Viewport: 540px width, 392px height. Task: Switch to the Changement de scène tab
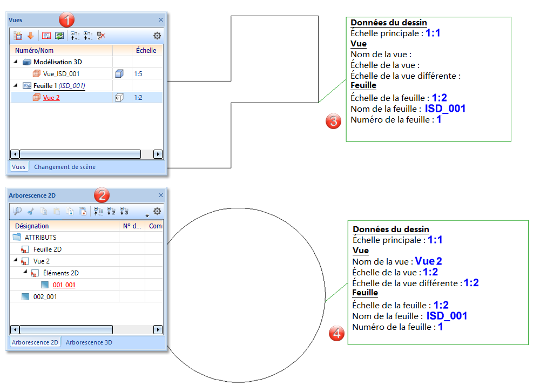(x=65, y=167)
